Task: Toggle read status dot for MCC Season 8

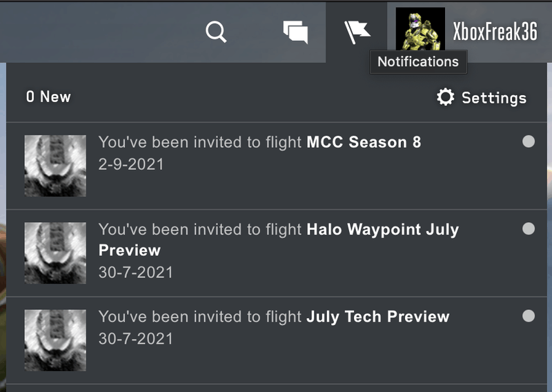Action: pos(529,141)
